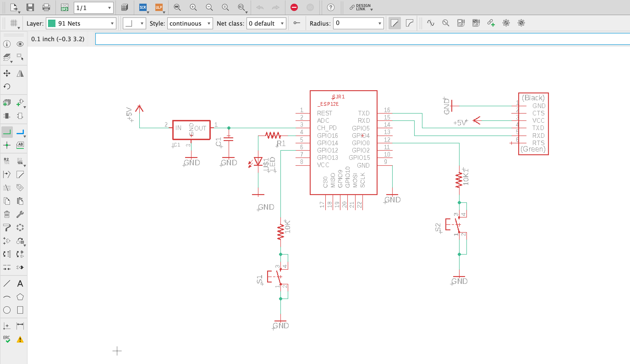Toggle the green Net tool button
The height and width of the screenshot is (364, 630).
[7, 132]
